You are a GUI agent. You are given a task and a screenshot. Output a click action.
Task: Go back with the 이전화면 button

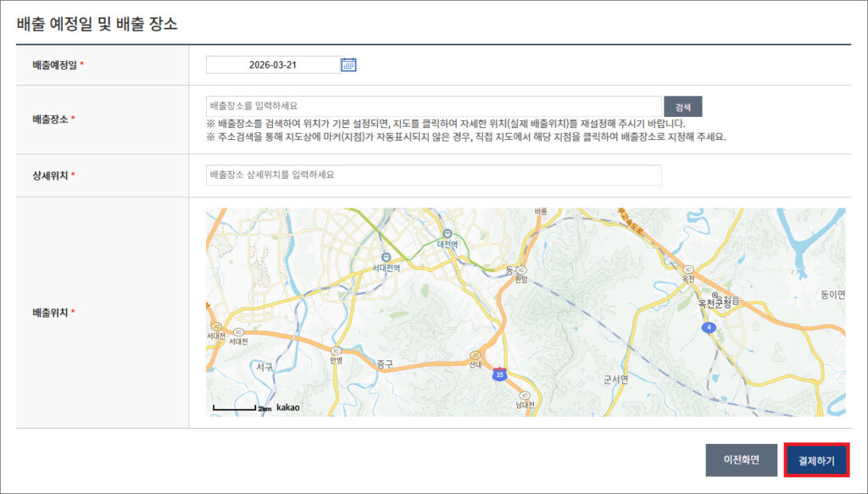click(741, 460)
